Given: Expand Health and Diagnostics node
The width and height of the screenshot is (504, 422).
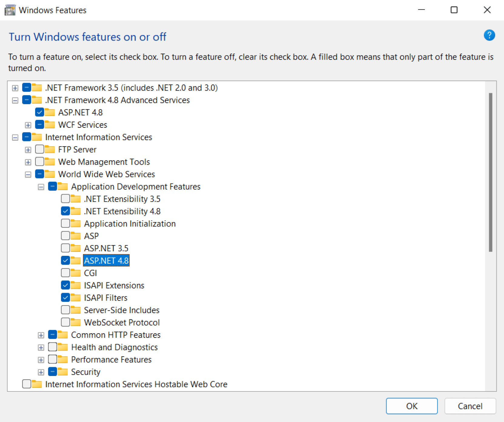Looking at the screenshot, I should coord(41,348).
